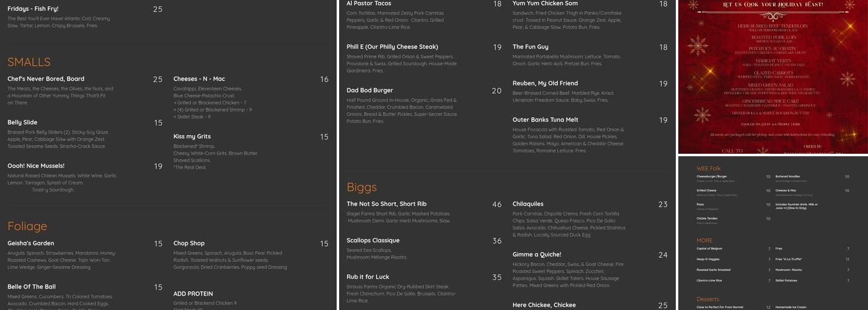Select the Oooh! Nice Mussels! dish
The width and height of the screenshot is (868, 310).
pyautogui.click(x=36, y=166)
